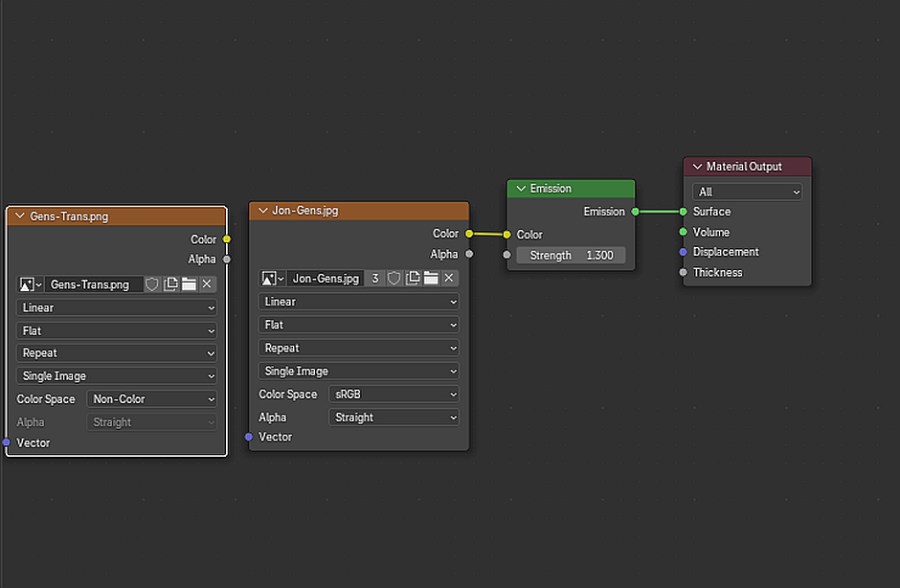The width and height of the screenshot is (900, 588).
Task: Click Displacement input socket on Material Output
Action: point(683,252)
